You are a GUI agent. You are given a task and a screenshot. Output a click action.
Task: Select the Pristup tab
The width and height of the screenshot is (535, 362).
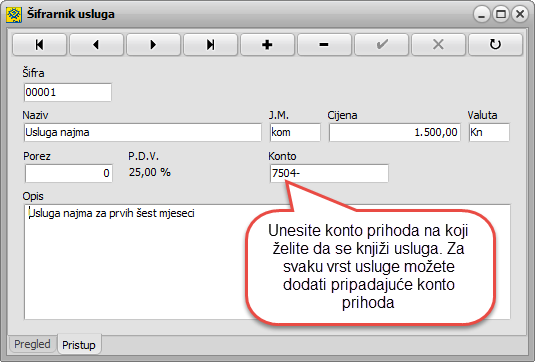(x=79, y=345)
